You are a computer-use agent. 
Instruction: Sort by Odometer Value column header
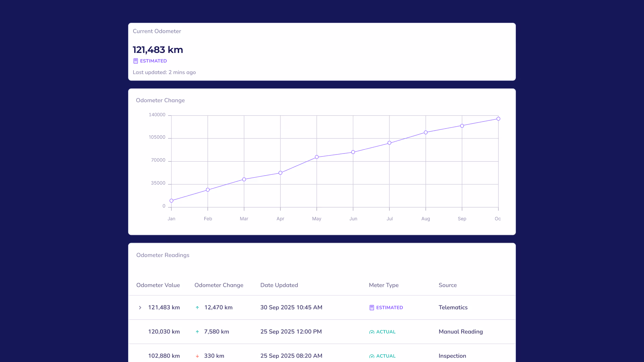158,285
